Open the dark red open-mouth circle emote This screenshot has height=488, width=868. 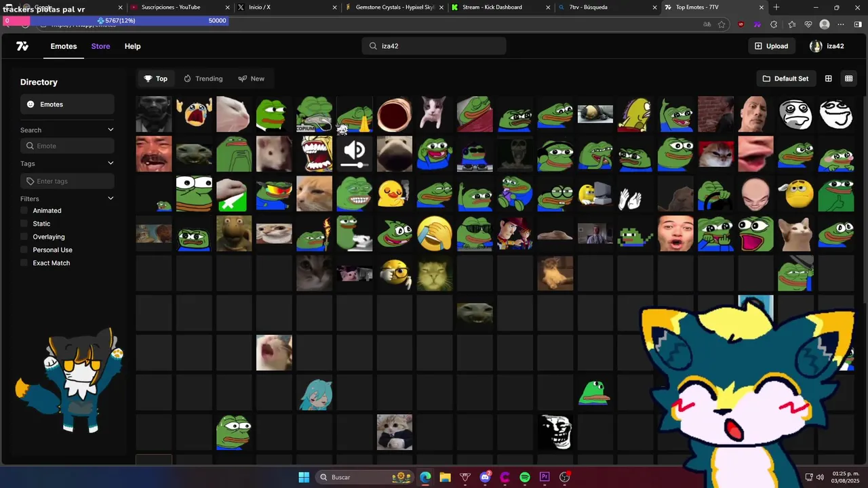[395, 114]
